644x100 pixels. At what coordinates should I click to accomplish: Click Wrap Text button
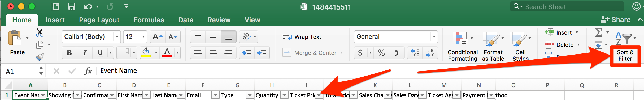pos(302,37)
